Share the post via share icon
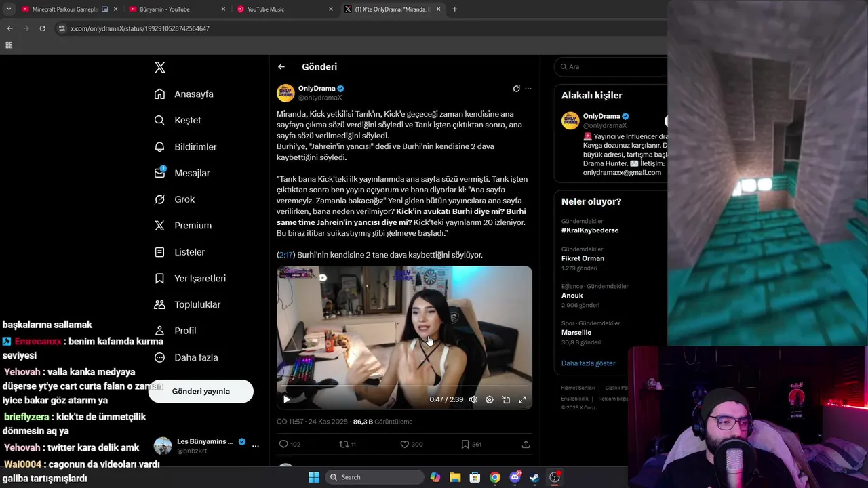 click(526, 444)
